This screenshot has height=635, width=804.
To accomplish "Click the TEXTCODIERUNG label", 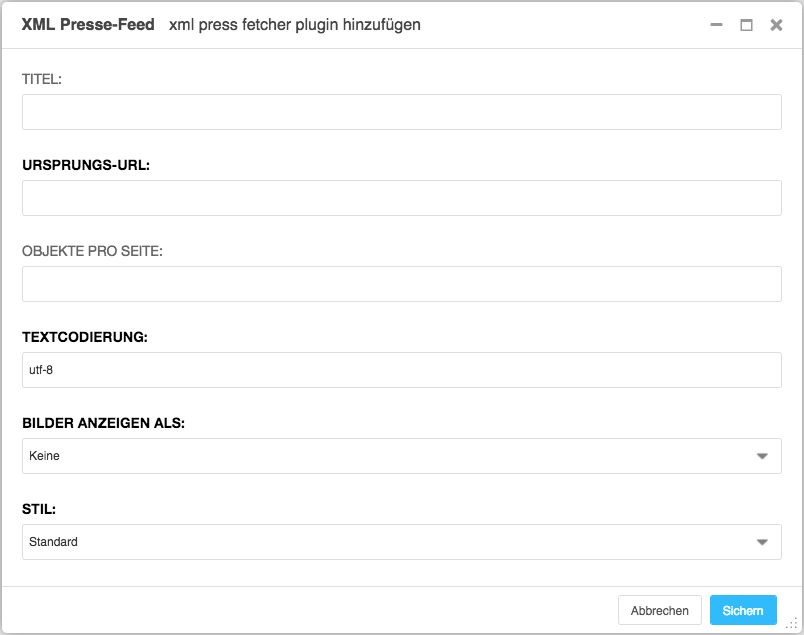I will tap(85, 337).
